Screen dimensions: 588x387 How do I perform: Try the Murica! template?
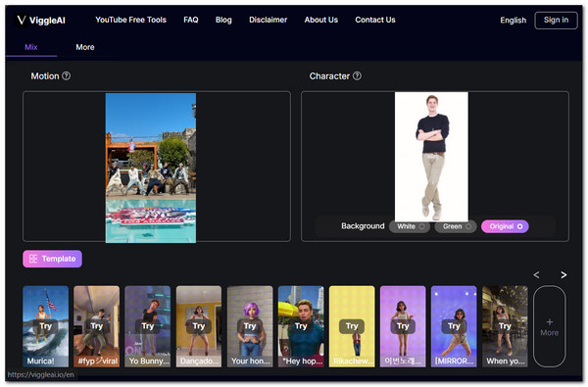[46, 326]
